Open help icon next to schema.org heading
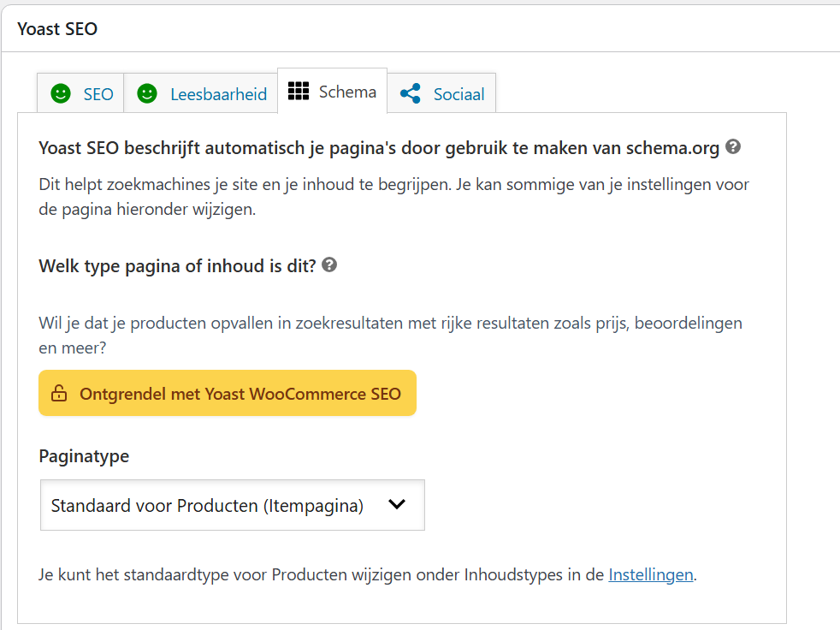The width and height of the screenshot is (840, 630). click(733, 146)
